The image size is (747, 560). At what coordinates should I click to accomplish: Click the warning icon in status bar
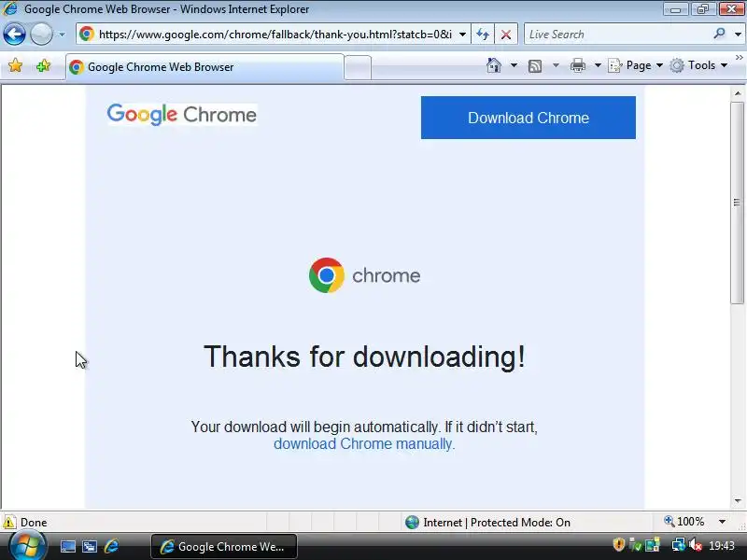[x=9, y=522]
